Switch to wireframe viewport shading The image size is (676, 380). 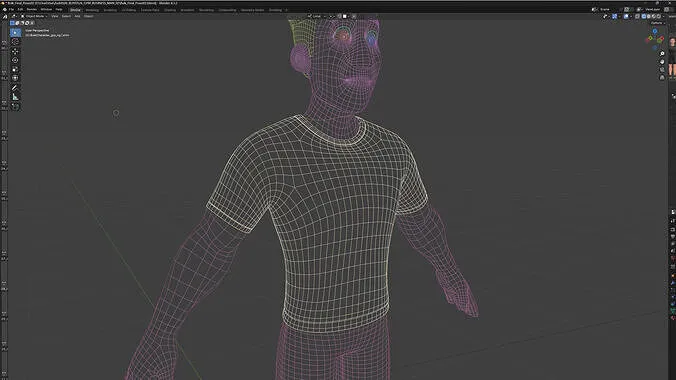[x=644, y=16]
